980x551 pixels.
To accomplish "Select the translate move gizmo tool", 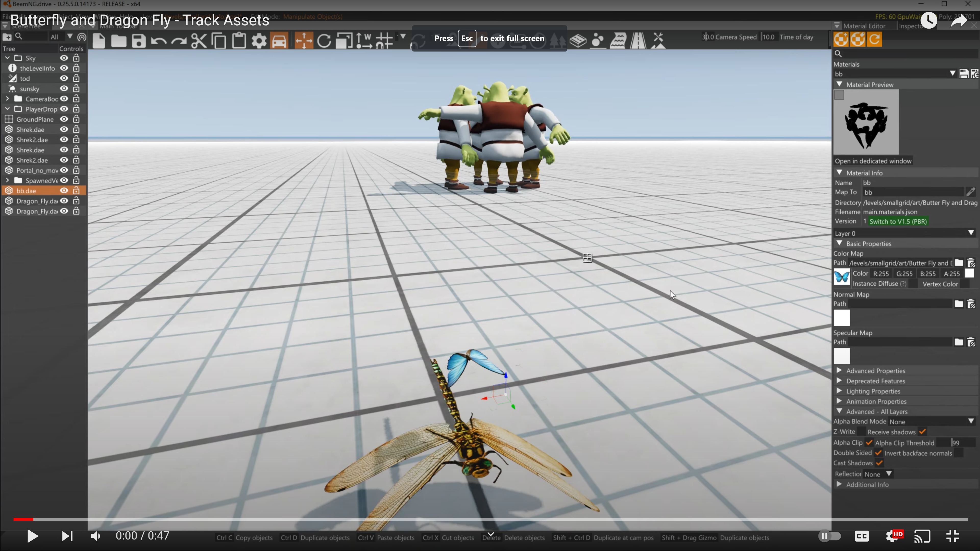I will click(x=304, y=41).
